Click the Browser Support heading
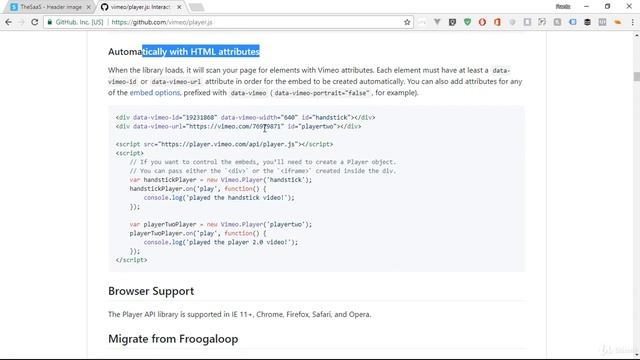640x360 pixels. (151, 291)
